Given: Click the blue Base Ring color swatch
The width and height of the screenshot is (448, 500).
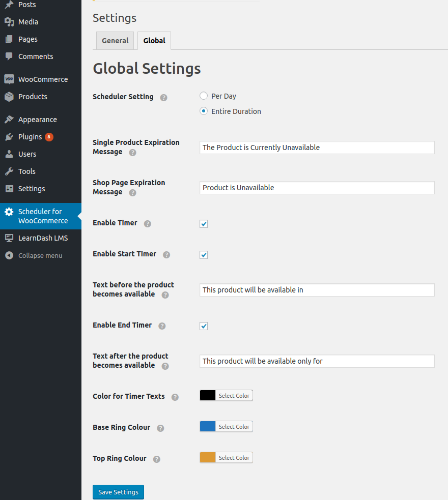Looking at the screenshot, I should pyautogui.click(x=208, y=426).
